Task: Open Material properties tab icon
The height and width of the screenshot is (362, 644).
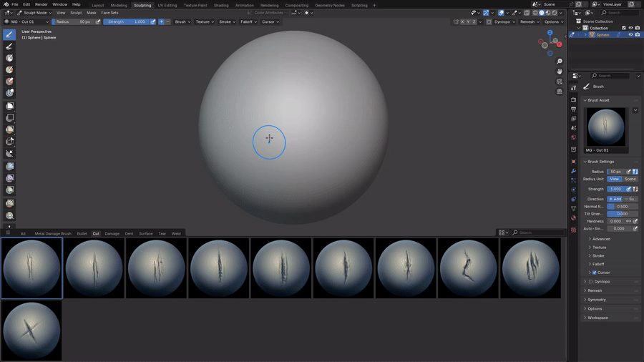Action: click(x=573, y=218)
